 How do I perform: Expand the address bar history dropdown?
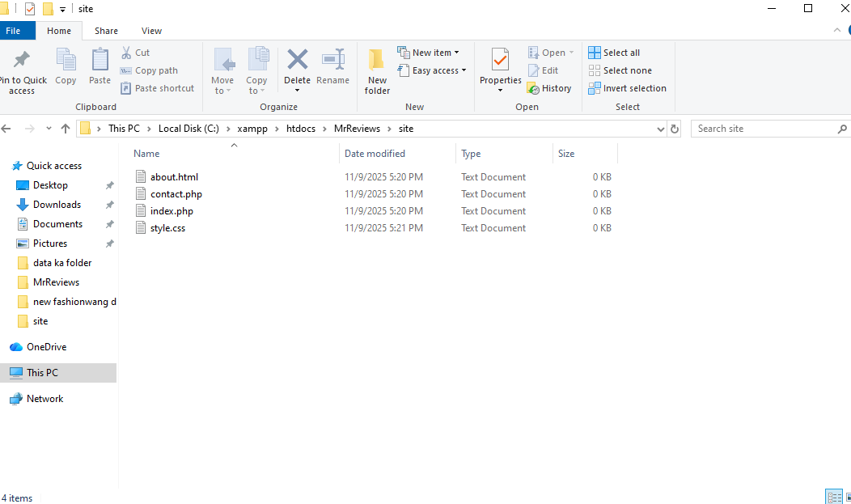click(660, 129)
